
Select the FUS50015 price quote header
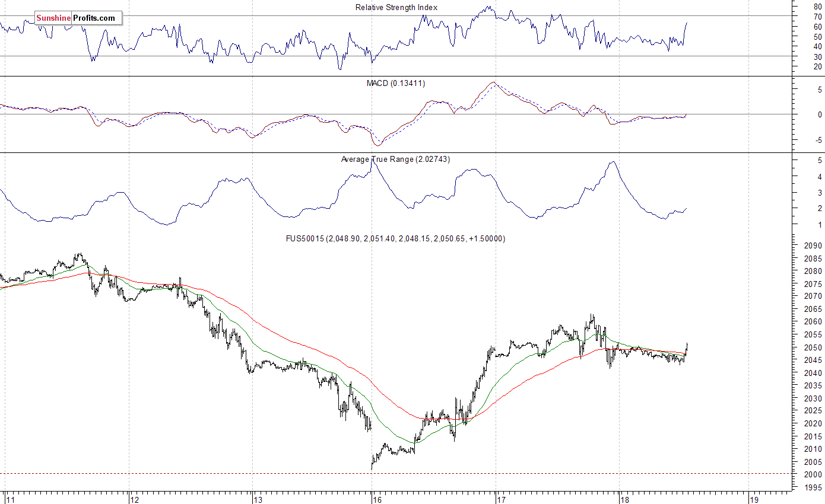pos(395,239)
